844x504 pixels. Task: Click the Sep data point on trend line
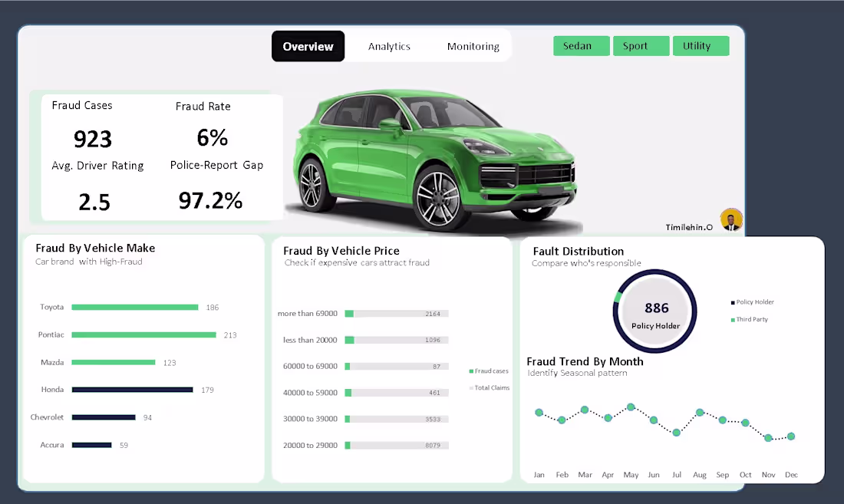(722, 420)
